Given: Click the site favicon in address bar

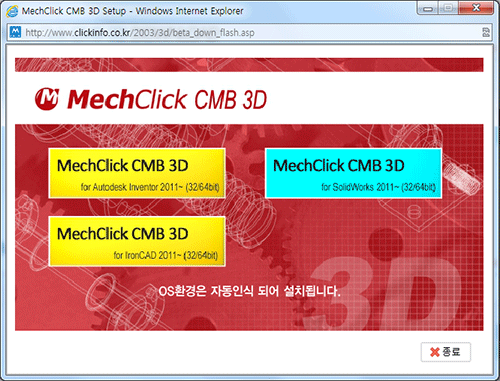Looking at the screenshot, I should [x=15, y=32].
